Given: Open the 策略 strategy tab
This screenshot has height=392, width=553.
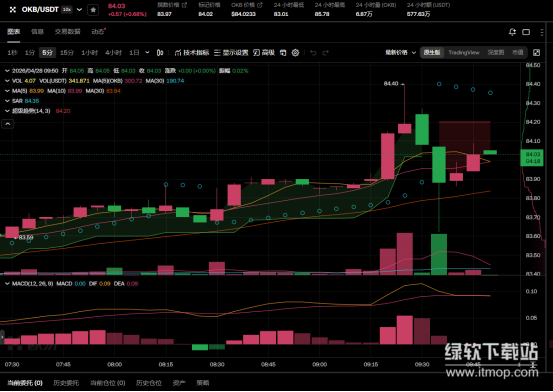Looking at the screenshot, I should pos(203,383).
